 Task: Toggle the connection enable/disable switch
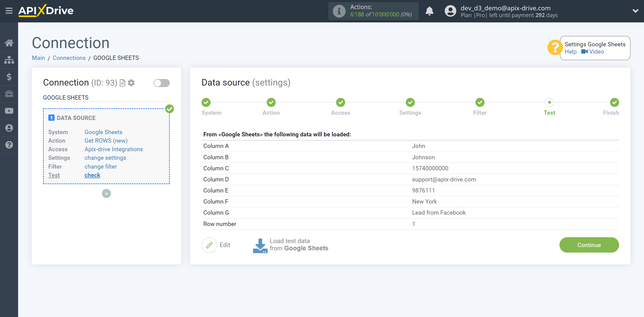point(162,83)
